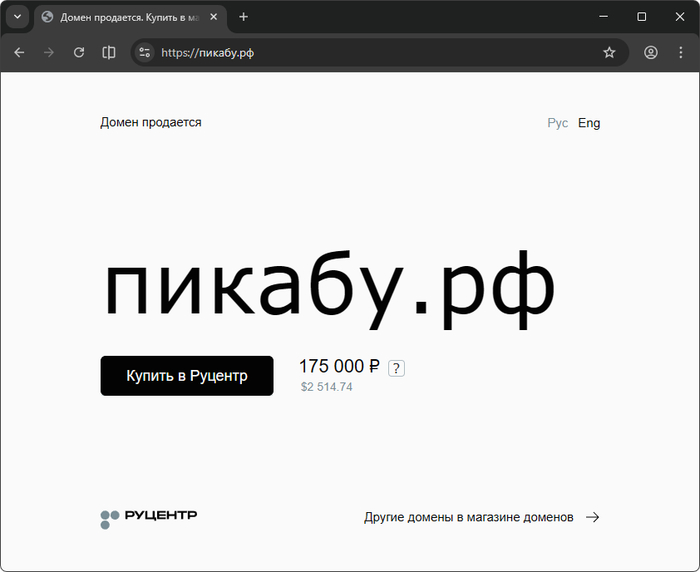This screenshot has height=572, width=700.
Task: Click the 'Купить в Руцентр' button
Action: click(187, 376)
